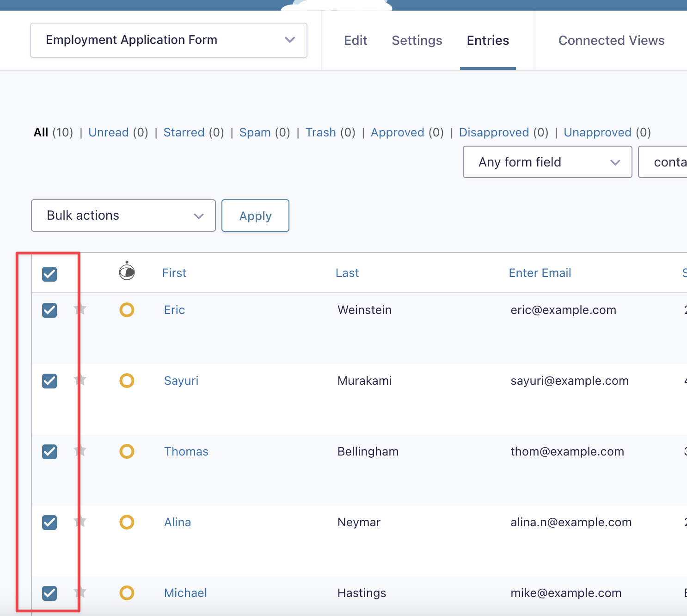Open the Connected Views tab
This screenshot has height=616, width=687.
(x=611, y=41)
